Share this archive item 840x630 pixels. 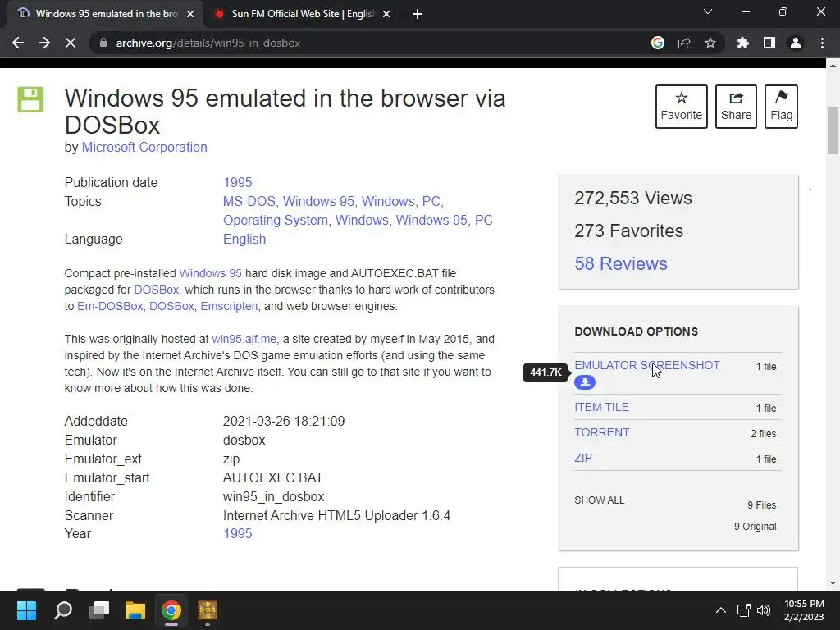[x=736, y=107]
